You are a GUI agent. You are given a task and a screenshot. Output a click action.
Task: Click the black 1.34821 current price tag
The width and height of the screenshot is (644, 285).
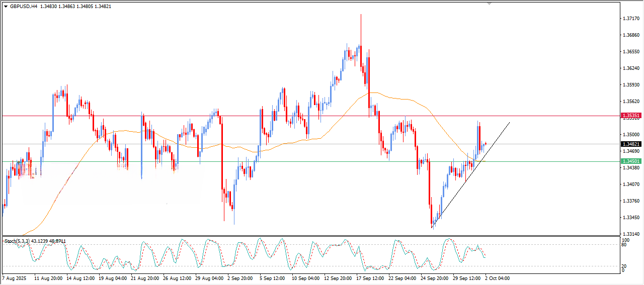pyautogui.click(x=631, y=144)
